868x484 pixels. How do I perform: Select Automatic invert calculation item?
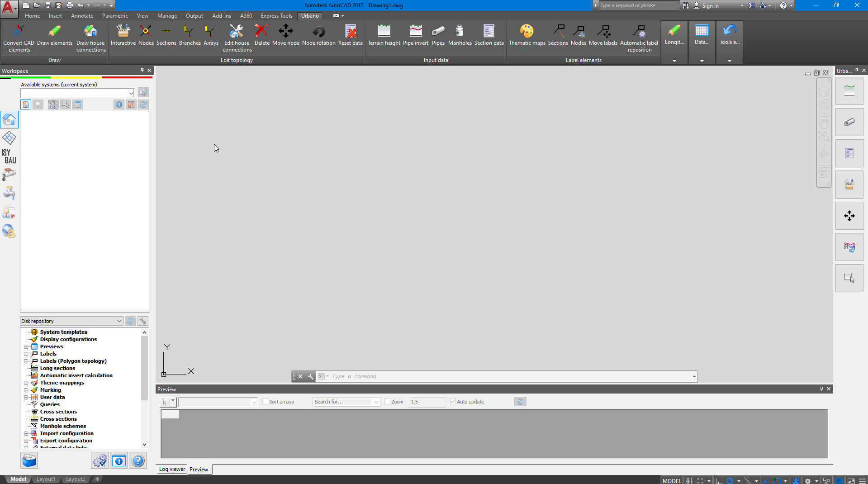click(76, 375)
